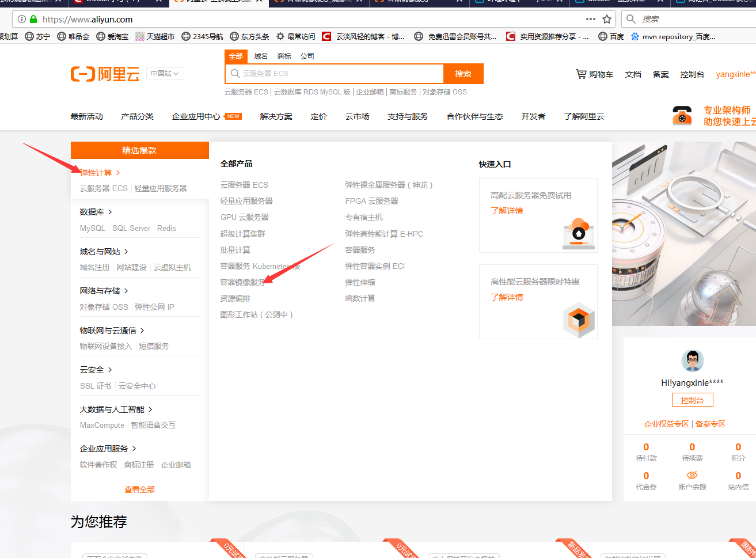Open the 云市场 nav menu

pos(358,116)
